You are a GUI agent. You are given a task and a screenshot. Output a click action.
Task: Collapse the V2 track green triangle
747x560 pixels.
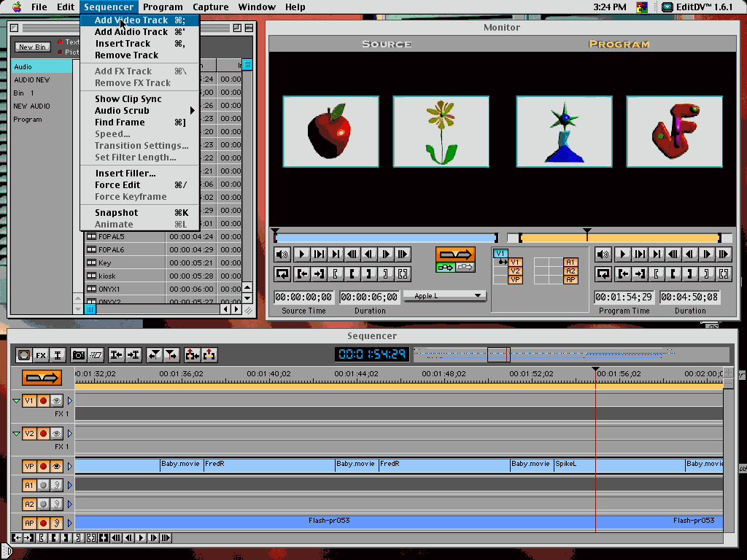pyautogui.click(x=16, y=434)
